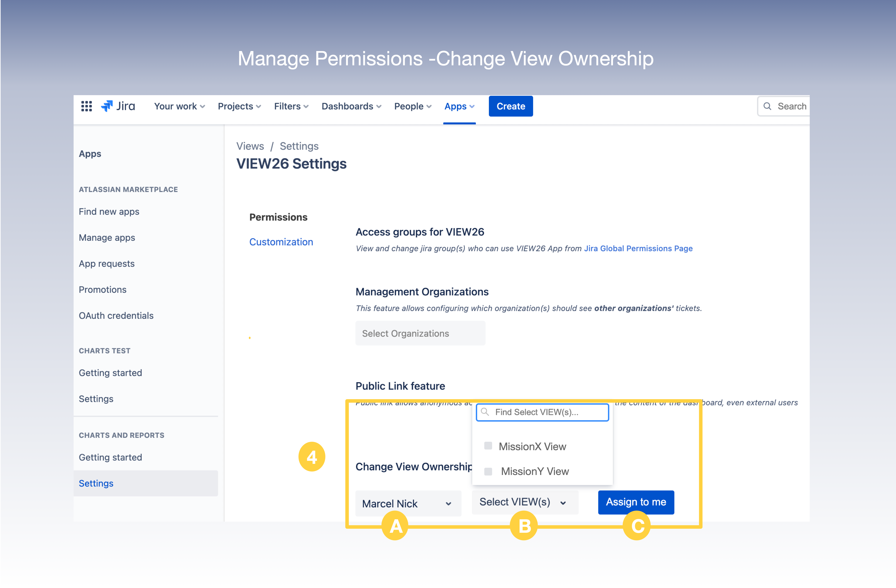Screen dimensions: 896x588
Task: Click the yellow B marker badge
Action: pyautogui.click(x=524, y=526)
